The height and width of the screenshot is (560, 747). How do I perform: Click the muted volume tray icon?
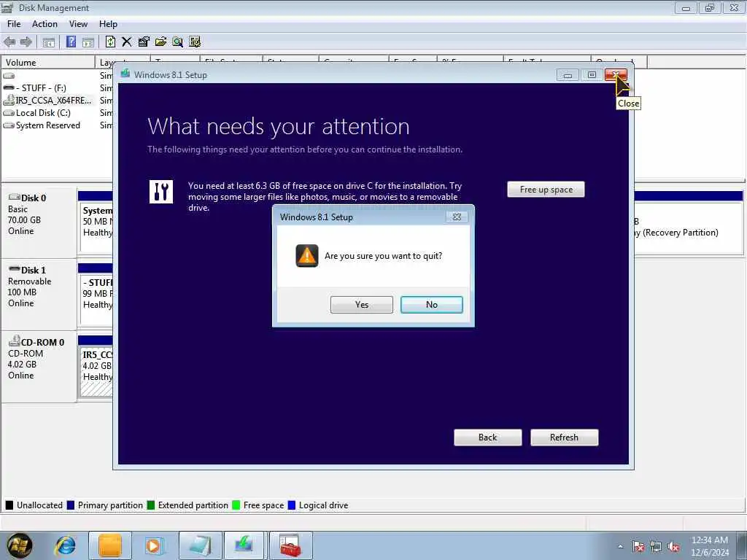coord(673,547)
